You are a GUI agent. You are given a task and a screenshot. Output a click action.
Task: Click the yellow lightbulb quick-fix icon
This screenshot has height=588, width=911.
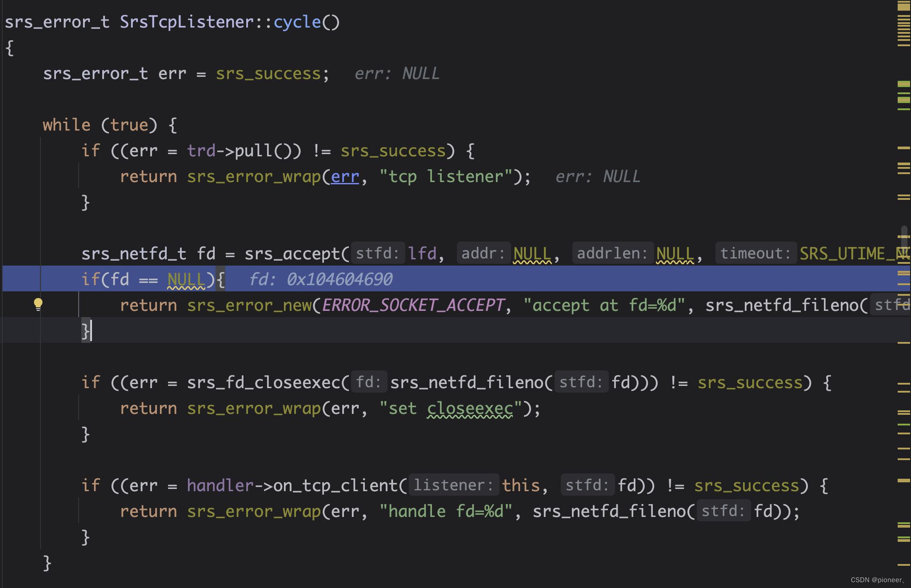[38, 305]
